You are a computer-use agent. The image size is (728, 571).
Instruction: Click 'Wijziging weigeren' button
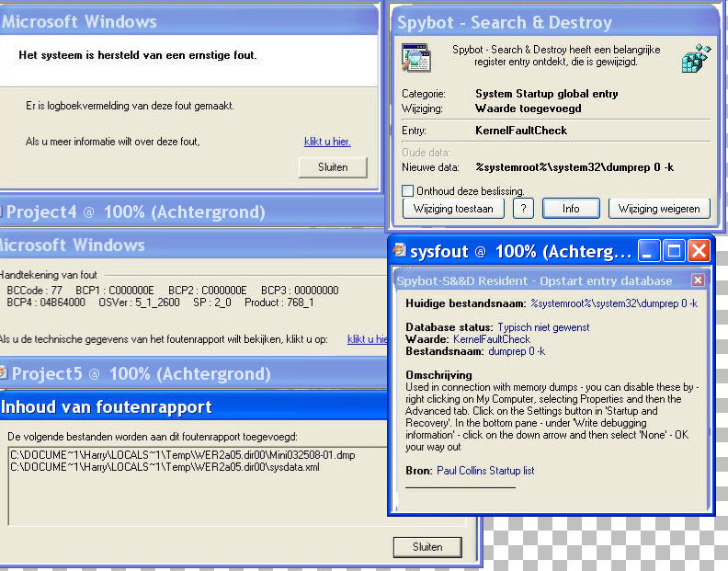(x=659, y=209)
